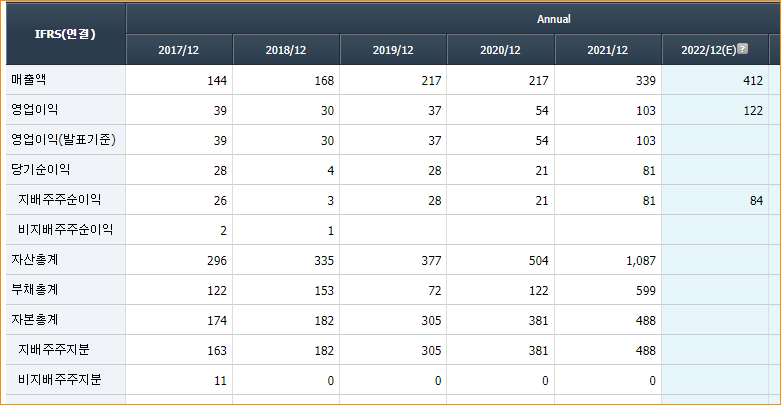Click 부채총계 value 153 for 2018/12

coord(324,290)
